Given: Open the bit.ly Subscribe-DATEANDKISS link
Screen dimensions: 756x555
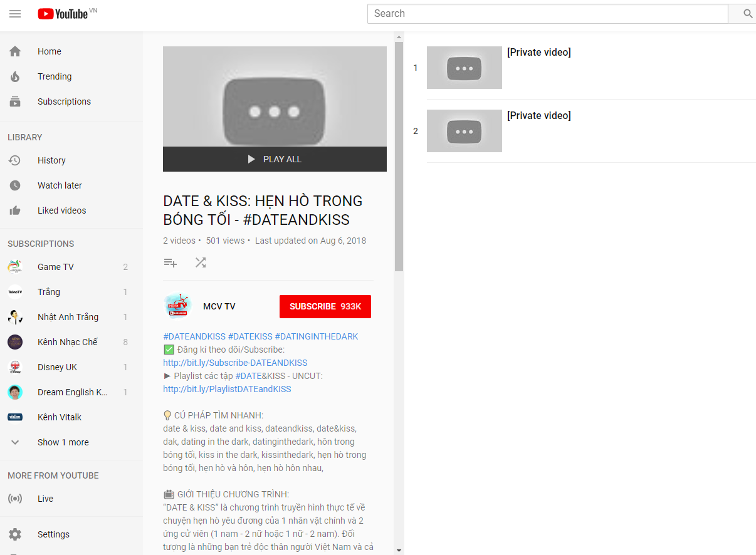Looking at the screenshot, I should click(235, 363).
